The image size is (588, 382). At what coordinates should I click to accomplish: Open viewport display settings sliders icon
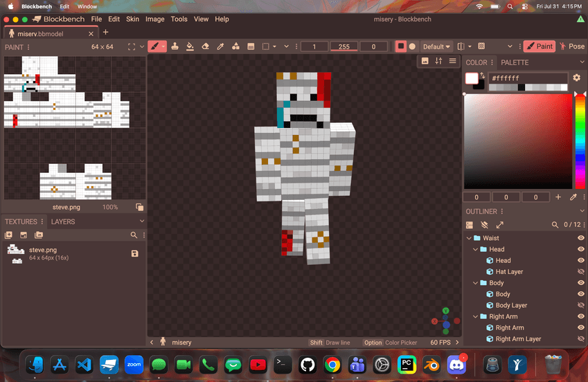click(x=438, y=61)
